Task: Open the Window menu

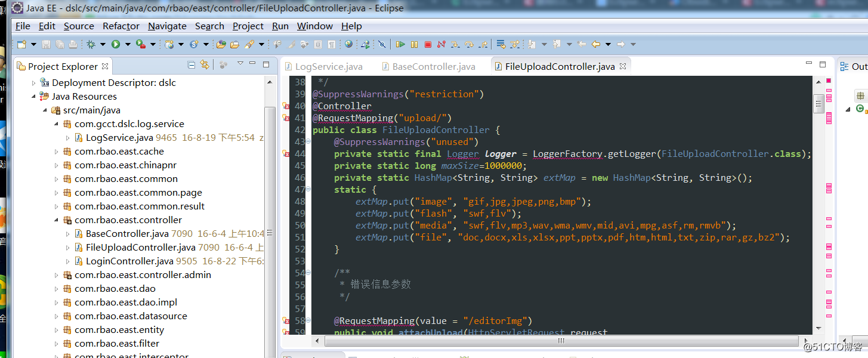Action: [315, 26]
